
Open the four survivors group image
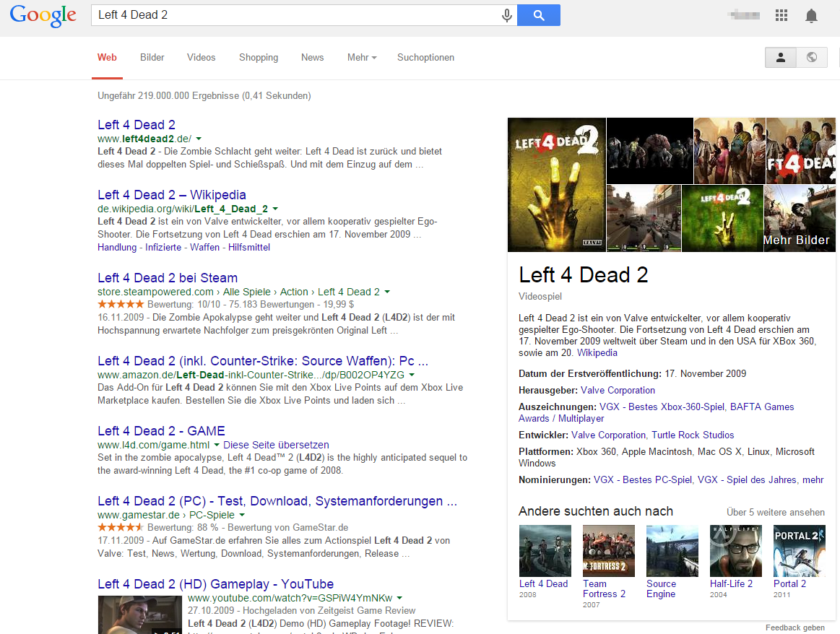[729, 151]
